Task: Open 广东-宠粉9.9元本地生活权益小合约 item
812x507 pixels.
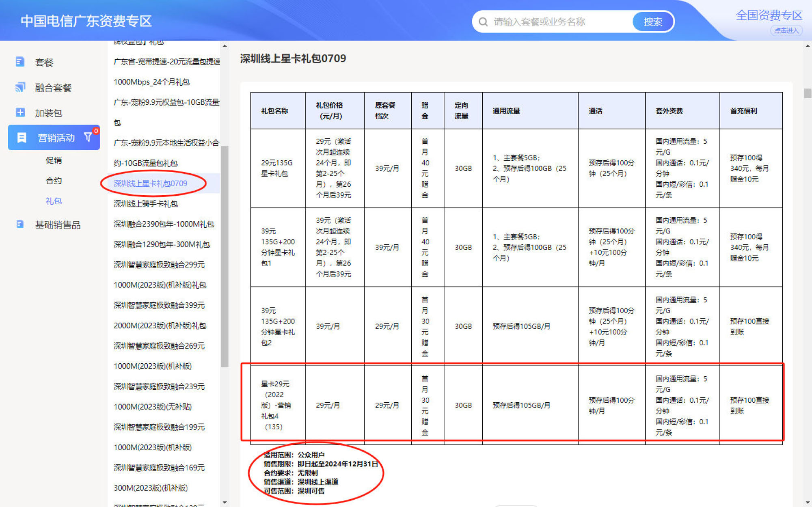Action: click(x=166, y=142)
